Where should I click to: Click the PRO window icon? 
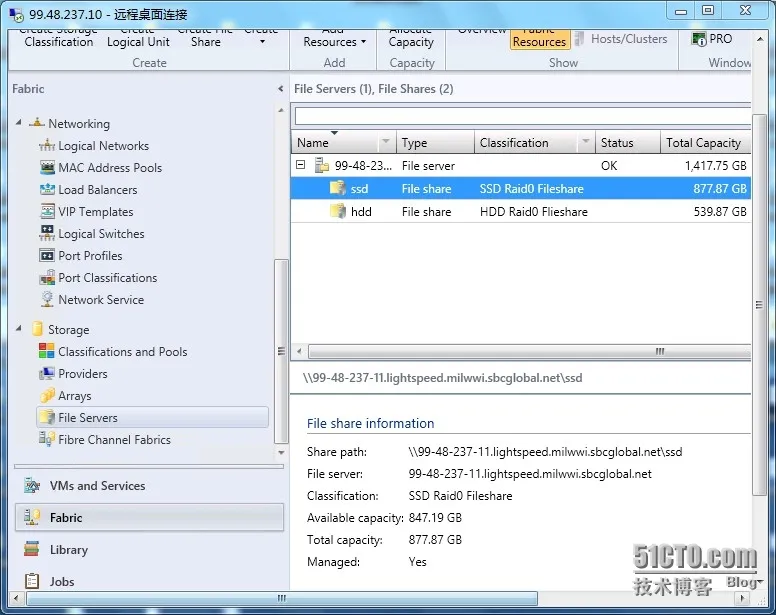699,39
